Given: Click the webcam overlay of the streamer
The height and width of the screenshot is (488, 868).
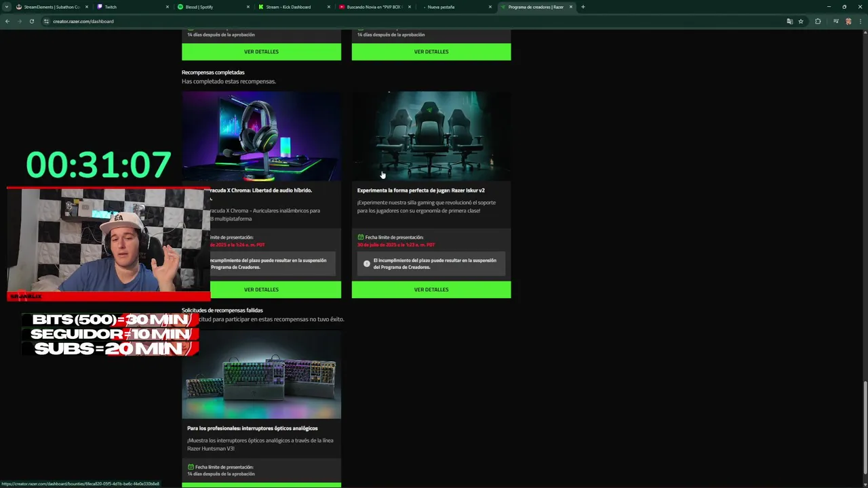Looking at the screenshot, I should point(108,241).
